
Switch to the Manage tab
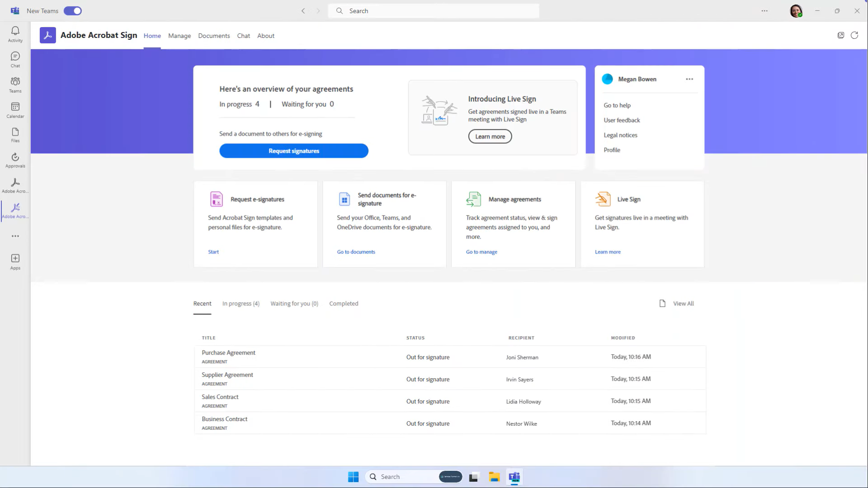tap(179, 36)
